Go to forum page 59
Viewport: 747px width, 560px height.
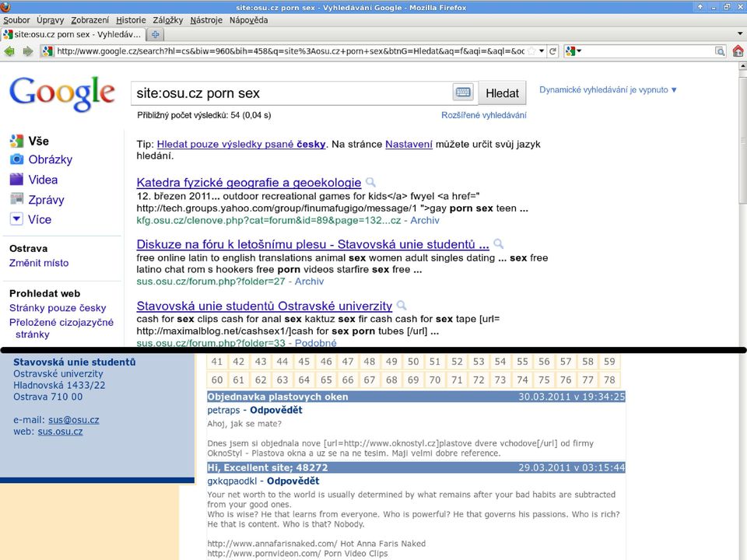[x=609, y=362]
